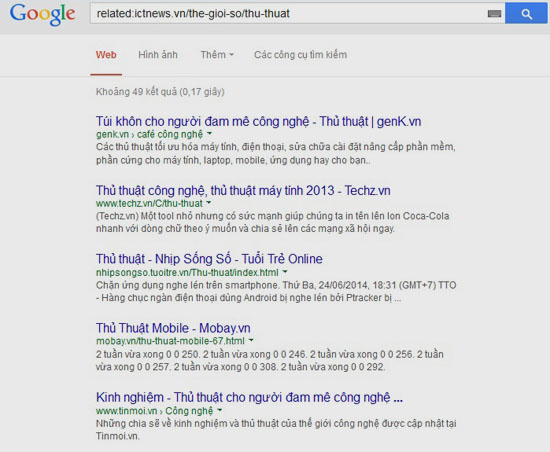Open the on-screen keyboard icon
Screen dimensions: 550x452
[x=494, y=14]
